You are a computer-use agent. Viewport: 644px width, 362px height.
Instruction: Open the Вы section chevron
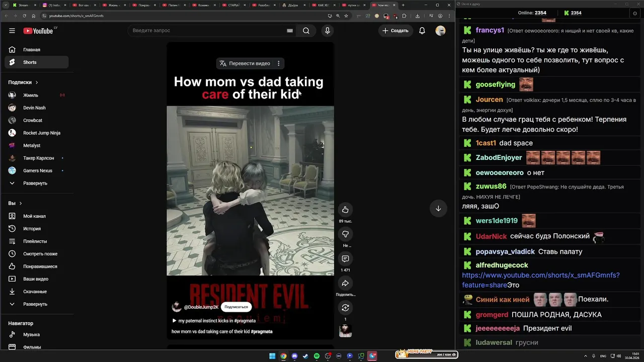(x=21, y=204)
